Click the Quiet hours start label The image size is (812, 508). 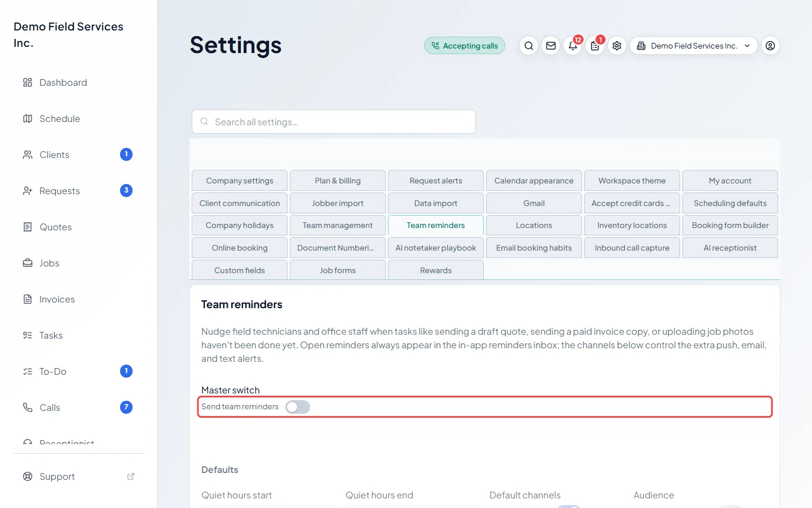click(237, 495)
